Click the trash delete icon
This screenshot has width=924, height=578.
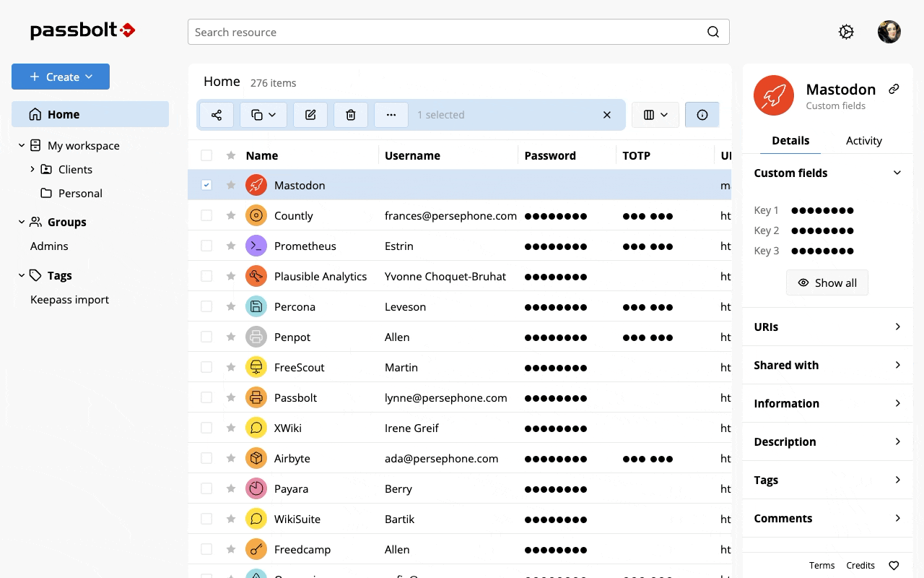[x=351, y=115]
